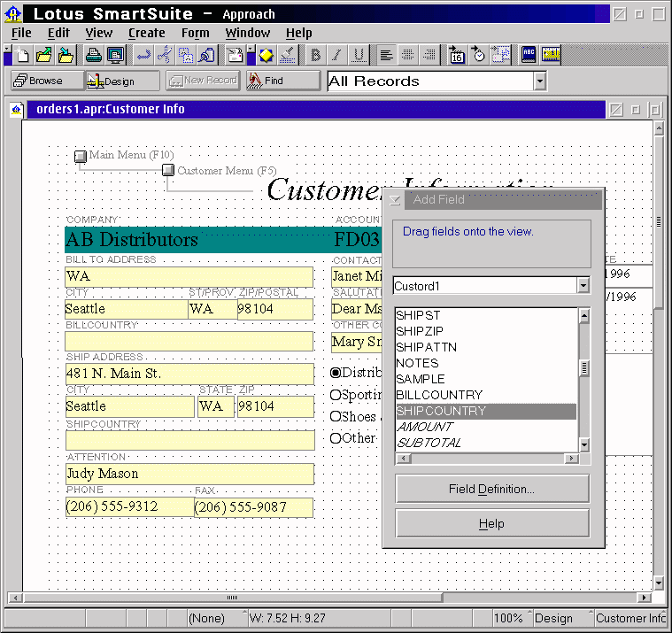This screenshot has width=672, height=633.
Task: Open the View menu
Action: [99, 33]
